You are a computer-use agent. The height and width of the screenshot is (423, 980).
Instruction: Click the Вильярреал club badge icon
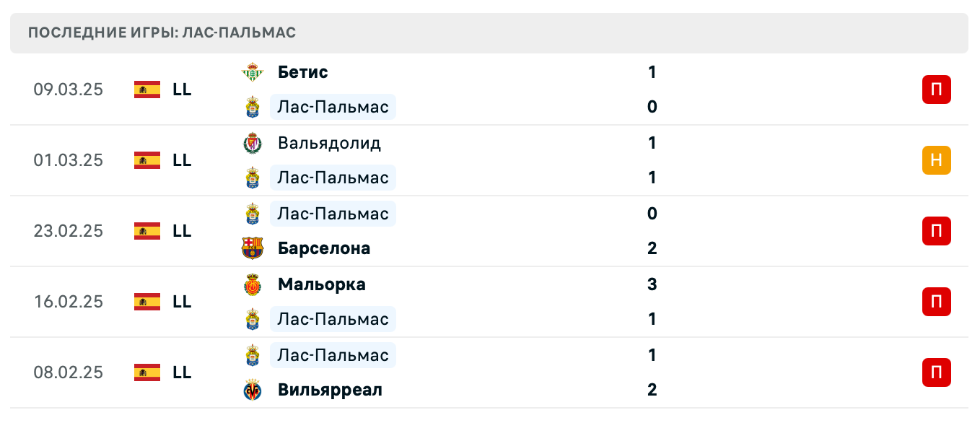254,390
